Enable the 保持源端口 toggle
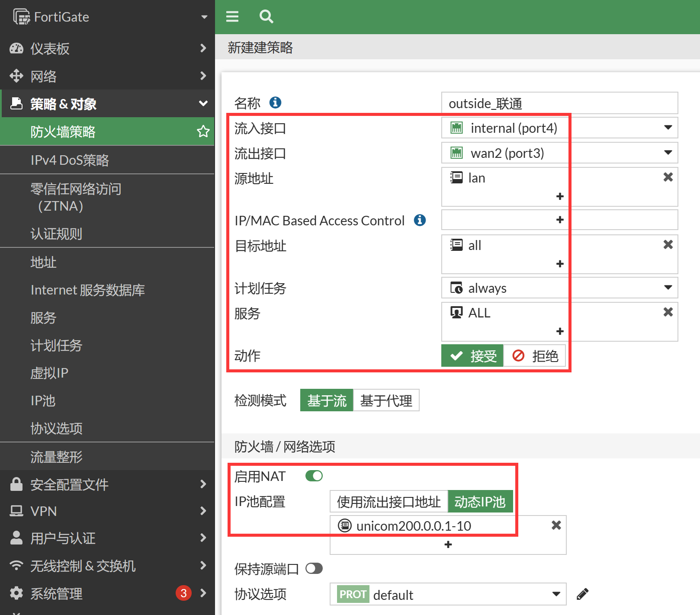700x615 pixels. pos(314,568)
